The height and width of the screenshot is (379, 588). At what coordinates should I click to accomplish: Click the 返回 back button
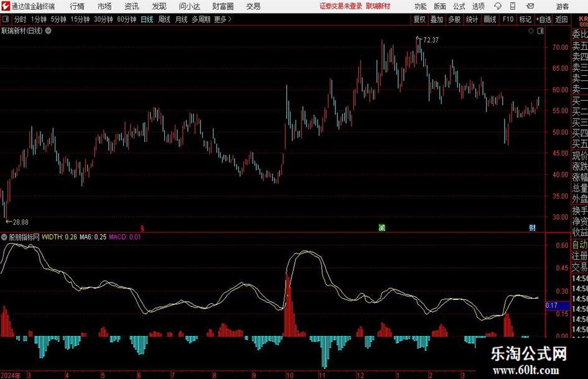tap(561, 19)
